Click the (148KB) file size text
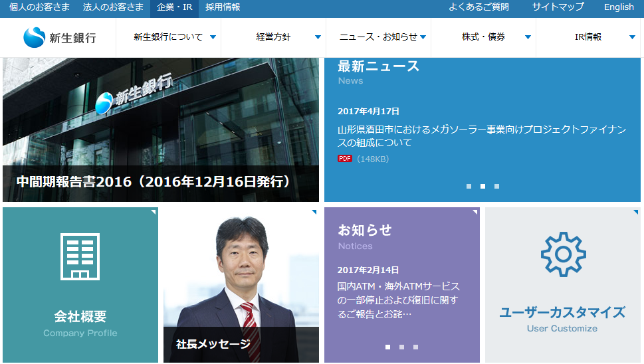This screenshot has height=364, width=644. [373, 159]
